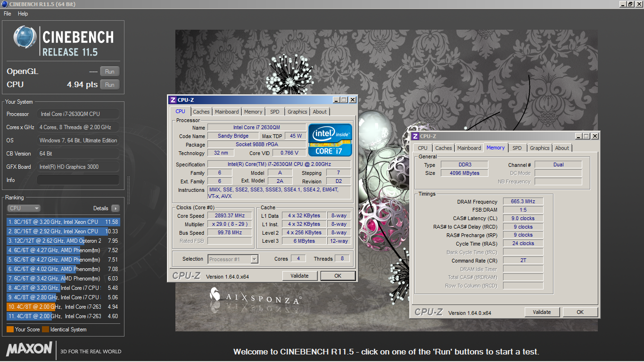This screenshot has width=644, height=362.
Task: Click DRAM Frequency value 665.3 MHz
Action: pyautogui.click(x=523, y=202)
